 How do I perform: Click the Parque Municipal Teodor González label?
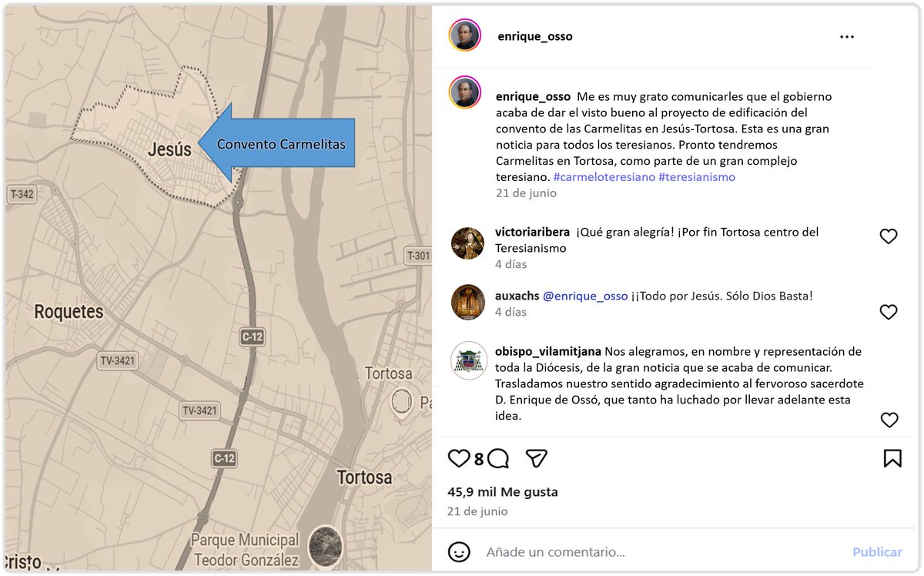coord(246,550)
